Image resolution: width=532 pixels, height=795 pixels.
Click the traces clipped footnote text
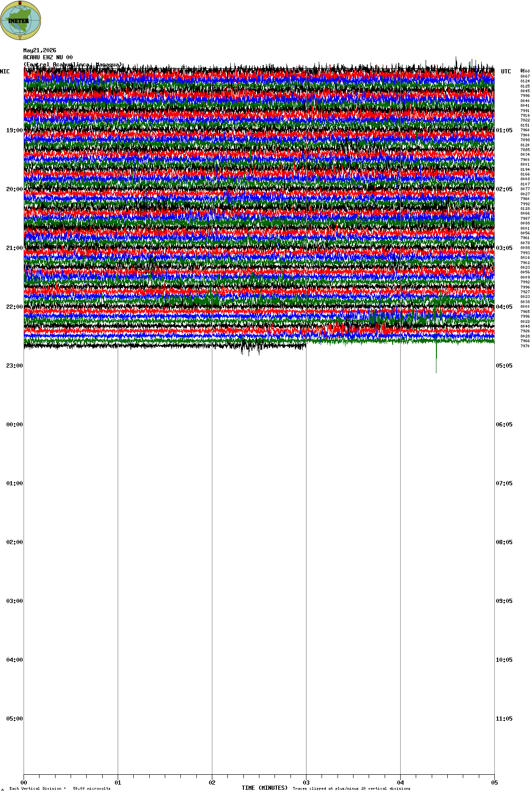coord(352,788)
